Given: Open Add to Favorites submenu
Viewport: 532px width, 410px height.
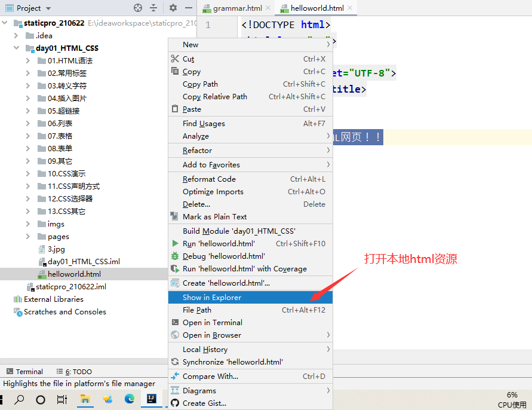Looking at the screenshot, I should pos(250,164).
